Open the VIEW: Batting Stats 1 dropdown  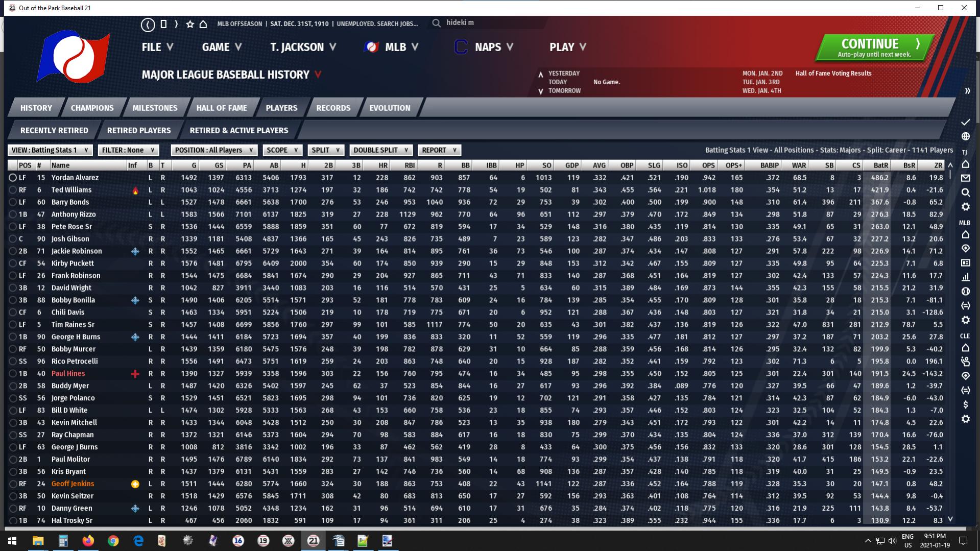pos(50,150)
